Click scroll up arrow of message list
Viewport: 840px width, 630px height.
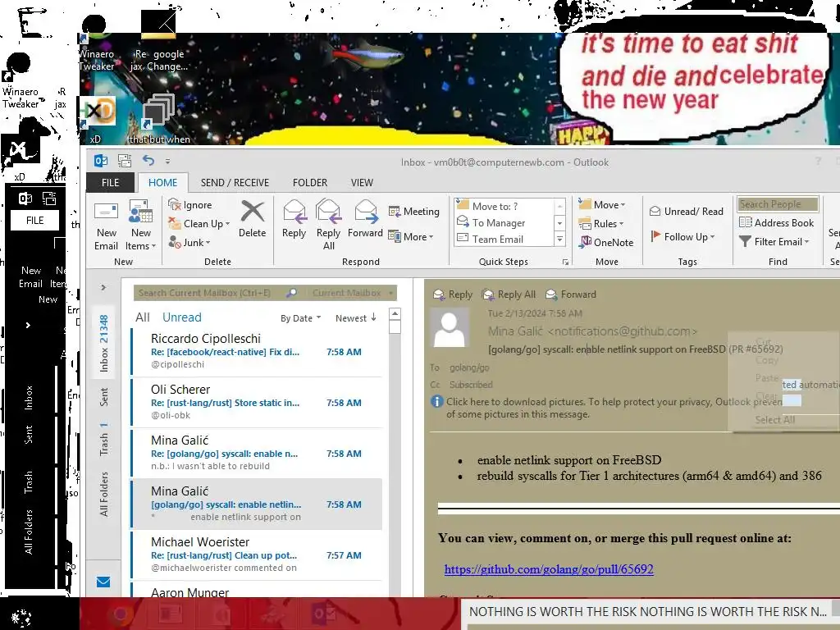(395, 314)
